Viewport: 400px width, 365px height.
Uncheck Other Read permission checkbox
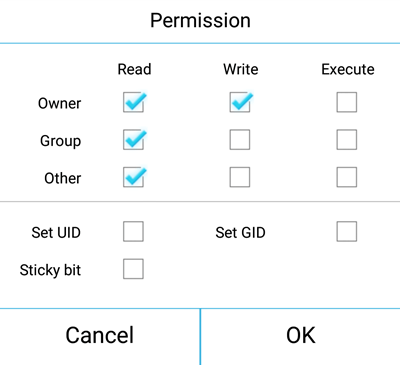pos(133,177)
